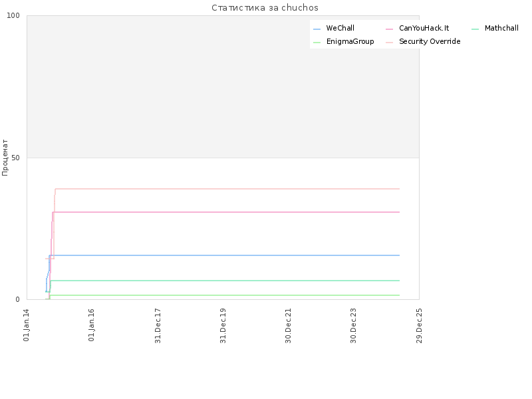Click the Mathchall legend color marker
Viewport: 532px width, 399px height.
[475, 29]
